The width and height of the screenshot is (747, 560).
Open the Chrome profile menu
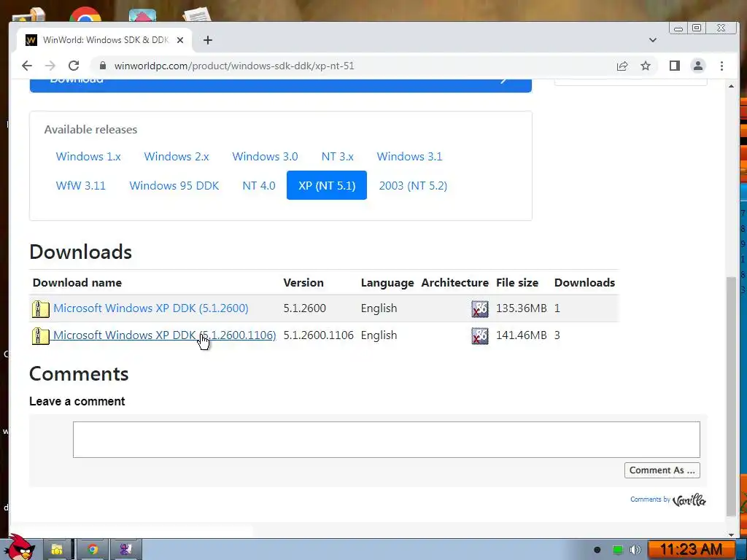pyautogui.click(x=698, y=66)
